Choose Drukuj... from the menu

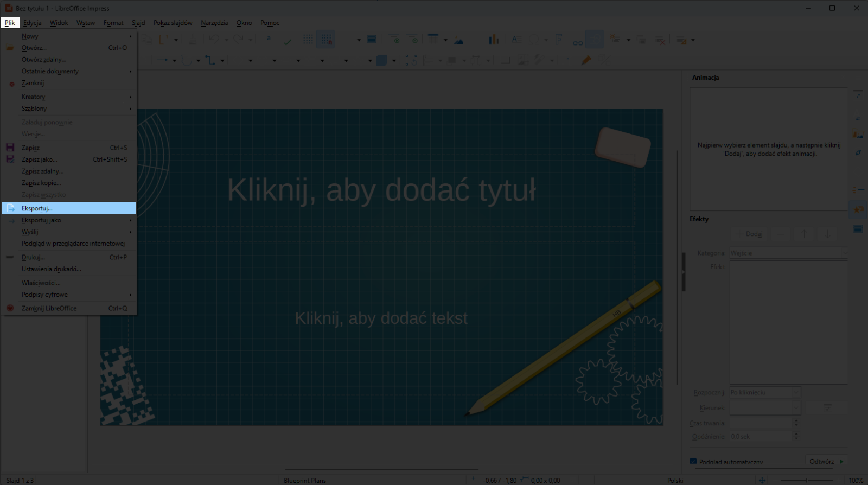click(69, 257)
